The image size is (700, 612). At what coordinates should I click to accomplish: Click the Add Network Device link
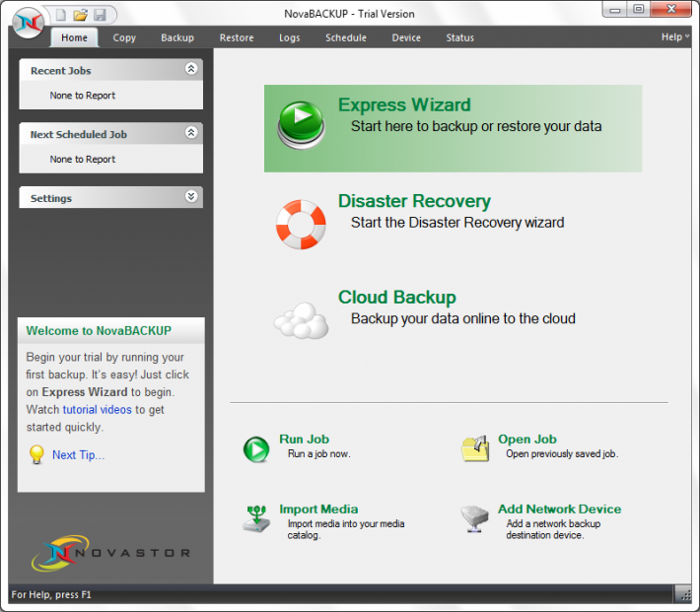[x=559, y=510]
